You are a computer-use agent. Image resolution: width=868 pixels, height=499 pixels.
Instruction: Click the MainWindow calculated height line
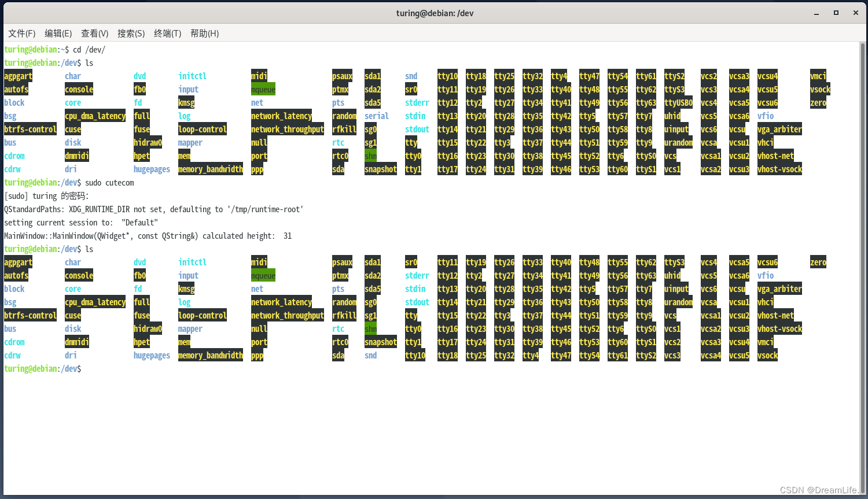point(148,236)
